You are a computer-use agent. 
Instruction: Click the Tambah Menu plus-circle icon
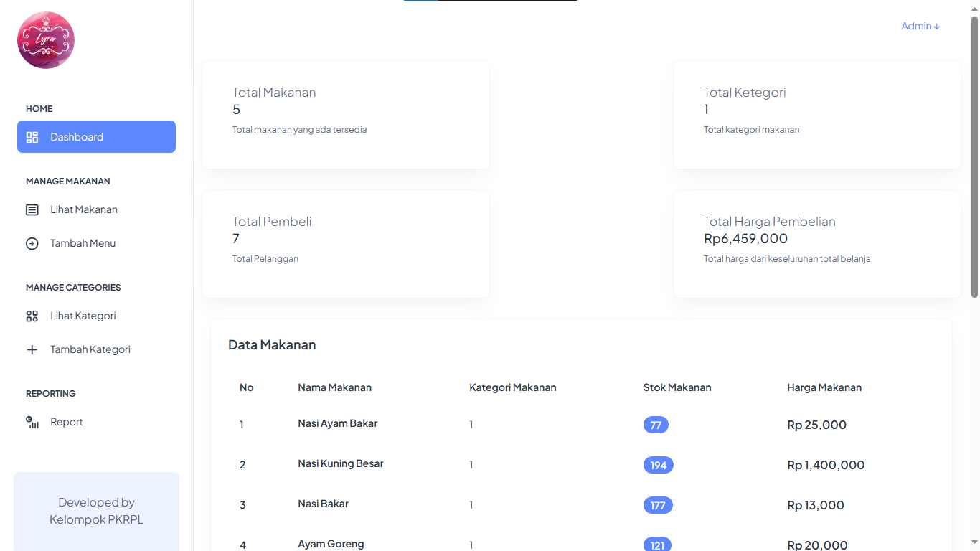[x=32, y=244]
